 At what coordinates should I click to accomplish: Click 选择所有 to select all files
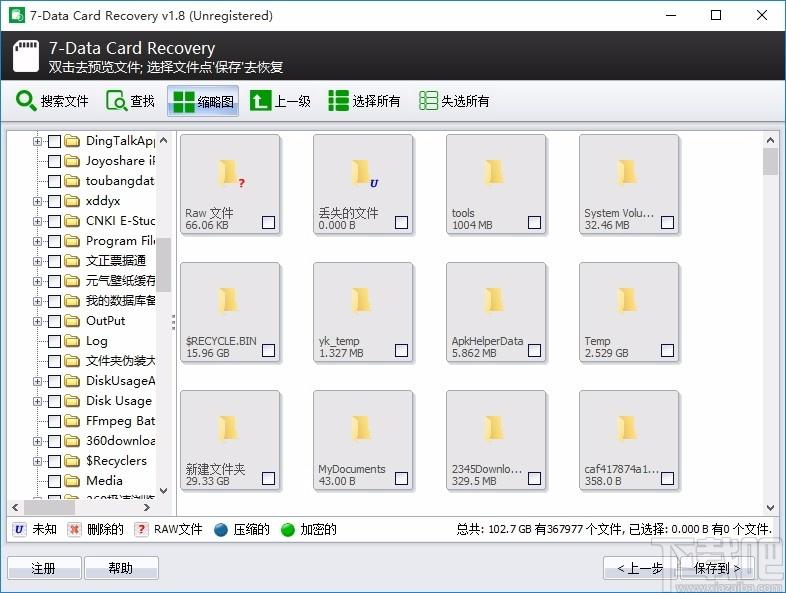coord(364,101)
